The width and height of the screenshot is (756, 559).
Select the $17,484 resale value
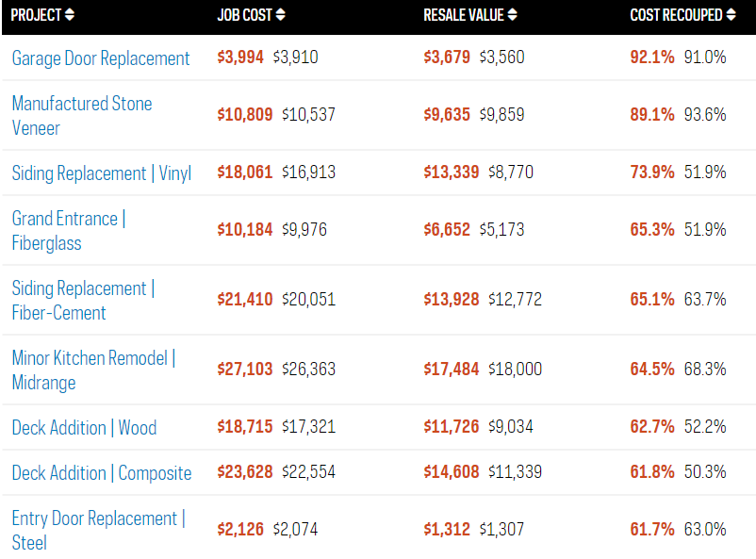point(452,370)
